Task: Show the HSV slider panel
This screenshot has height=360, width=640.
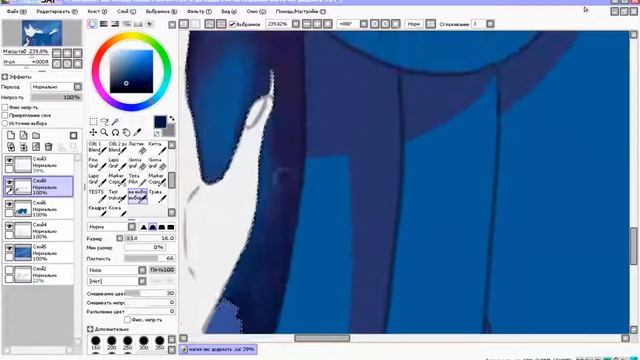Action: coord(115,24)
